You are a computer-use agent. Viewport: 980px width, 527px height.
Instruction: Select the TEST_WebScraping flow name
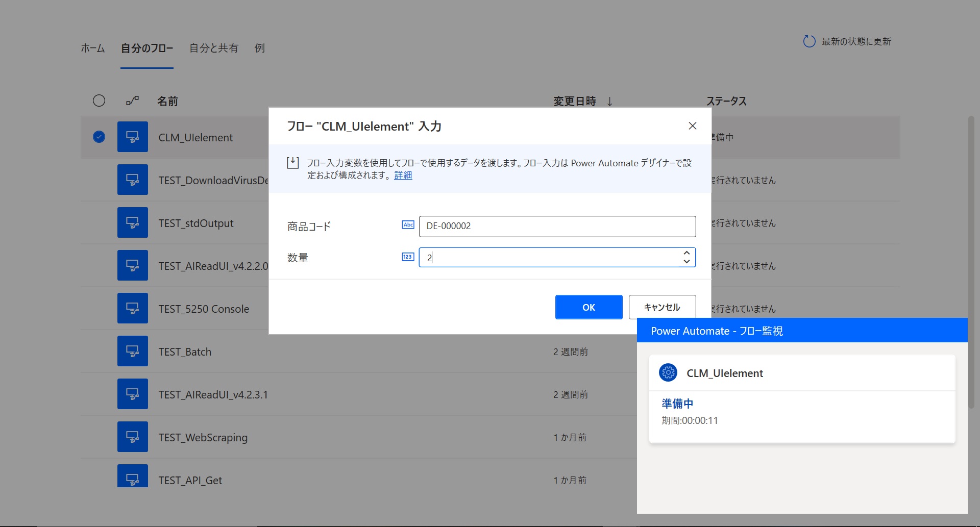click(x=203, y=438)
